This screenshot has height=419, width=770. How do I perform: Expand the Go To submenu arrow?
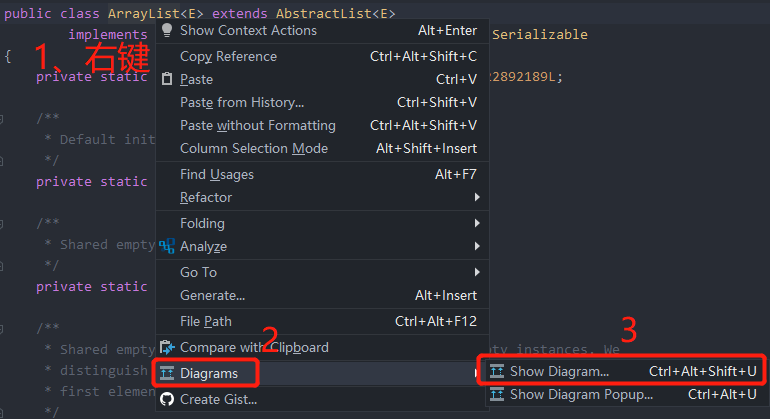pos(477,272)
